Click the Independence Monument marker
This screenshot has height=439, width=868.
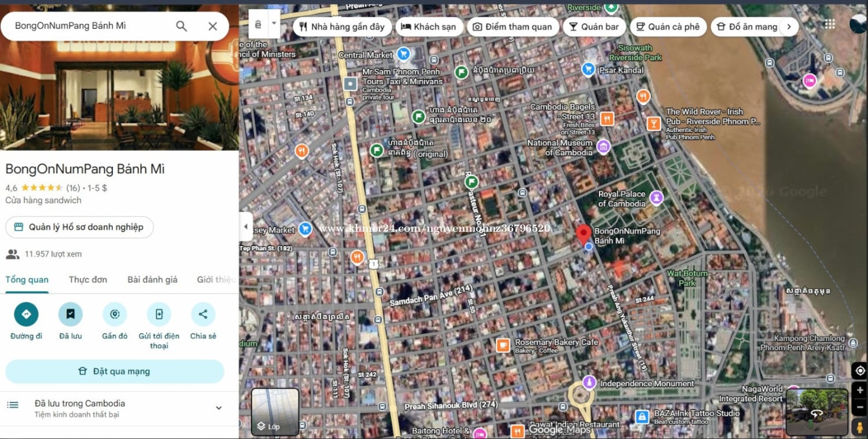pyautogui.click(x=589, y=382)
